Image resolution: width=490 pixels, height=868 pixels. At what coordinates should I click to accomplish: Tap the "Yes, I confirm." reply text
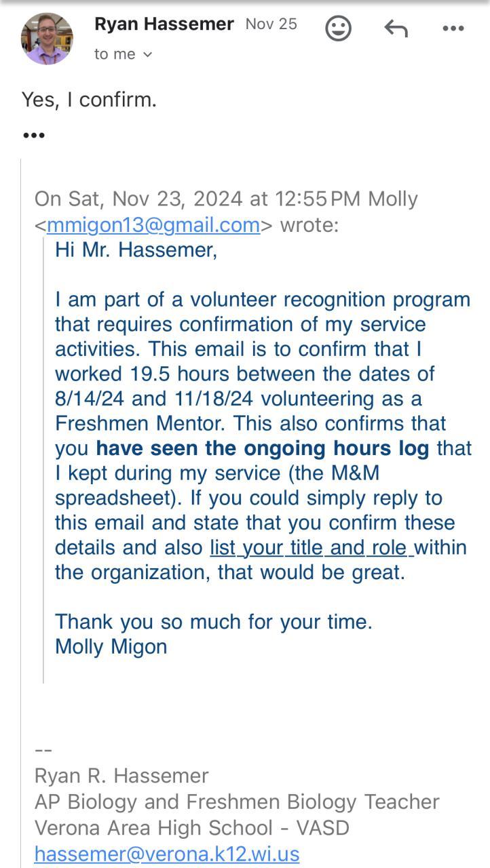[89, 100]
